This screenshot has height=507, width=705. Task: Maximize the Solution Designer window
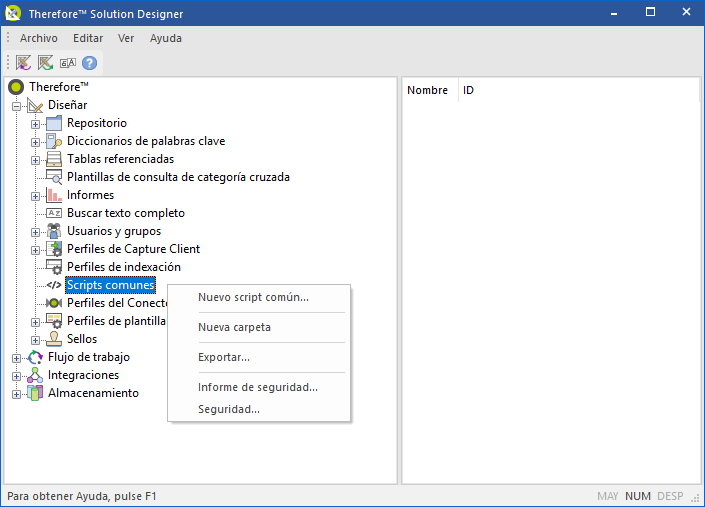(650, 12)
